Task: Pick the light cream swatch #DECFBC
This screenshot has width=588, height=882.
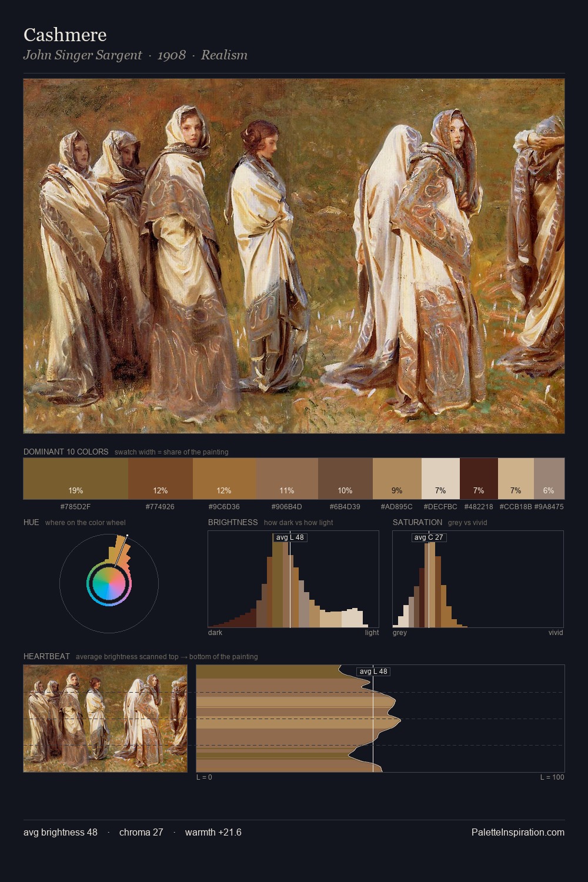Action: 440,479
